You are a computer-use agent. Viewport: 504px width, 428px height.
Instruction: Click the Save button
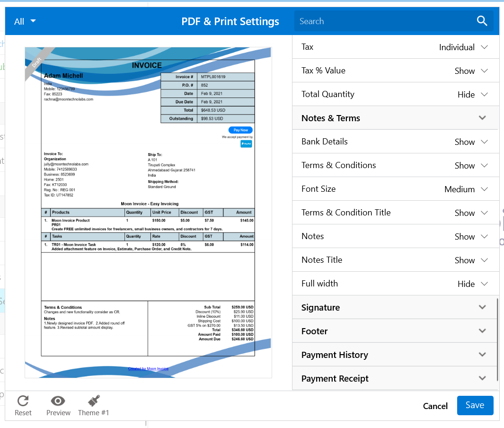tap(475, 405)
